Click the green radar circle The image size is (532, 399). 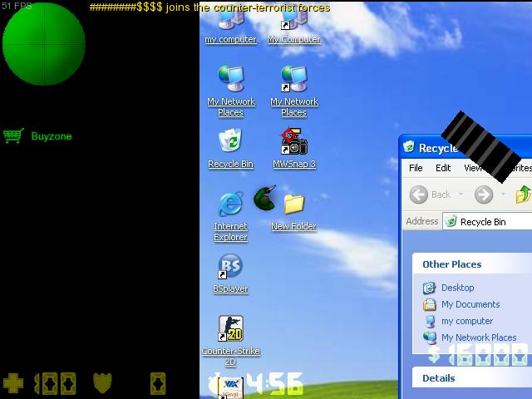tap(44, 44)
